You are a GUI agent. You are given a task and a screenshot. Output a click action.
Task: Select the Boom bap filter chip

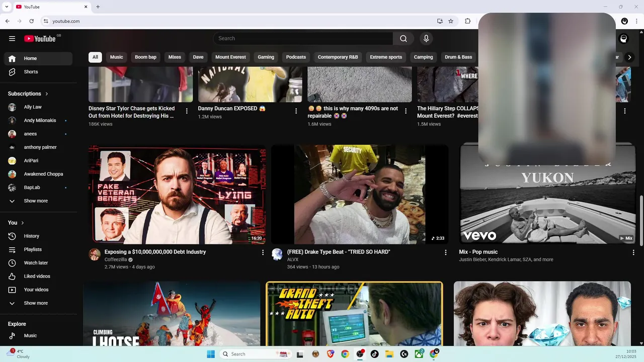[x=145, y=57]
